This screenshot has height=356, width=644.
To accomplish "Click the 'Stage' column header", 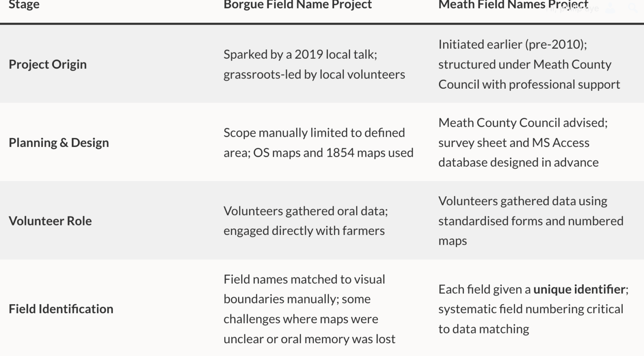I will (24, 5).
